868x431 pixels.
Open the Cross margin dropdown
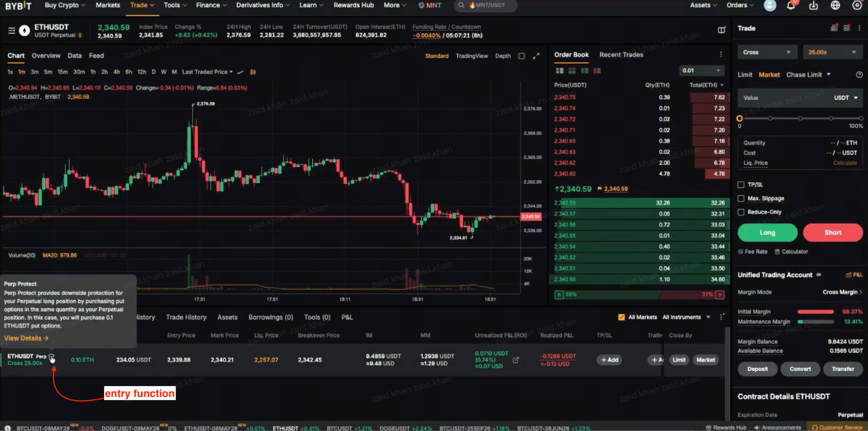tap(767, 52)
